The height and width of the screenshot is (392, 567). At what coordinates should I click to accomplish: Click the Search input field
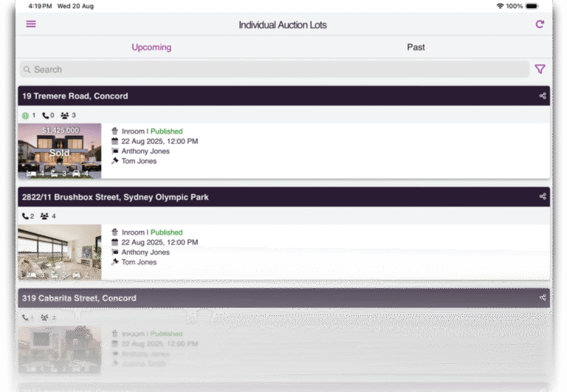(273, 69)
